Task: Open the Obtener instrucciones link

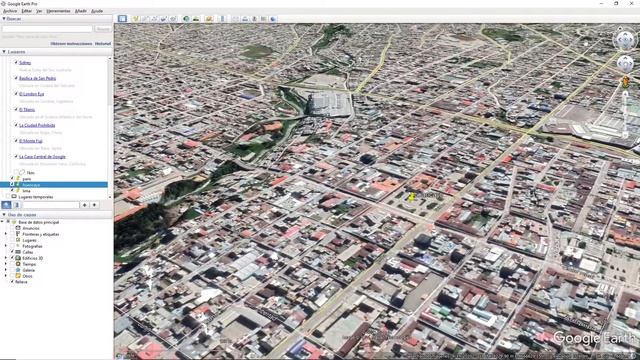Action: click(71, 44)
